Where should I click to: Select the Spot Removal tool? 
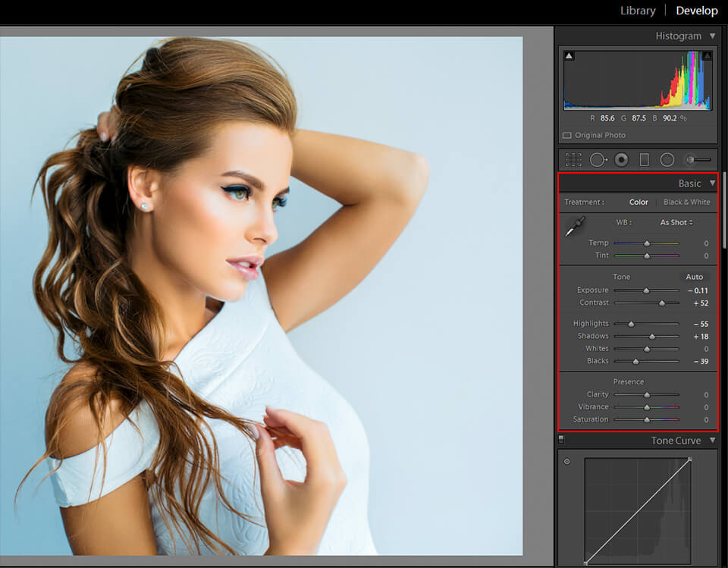(597, 159)
